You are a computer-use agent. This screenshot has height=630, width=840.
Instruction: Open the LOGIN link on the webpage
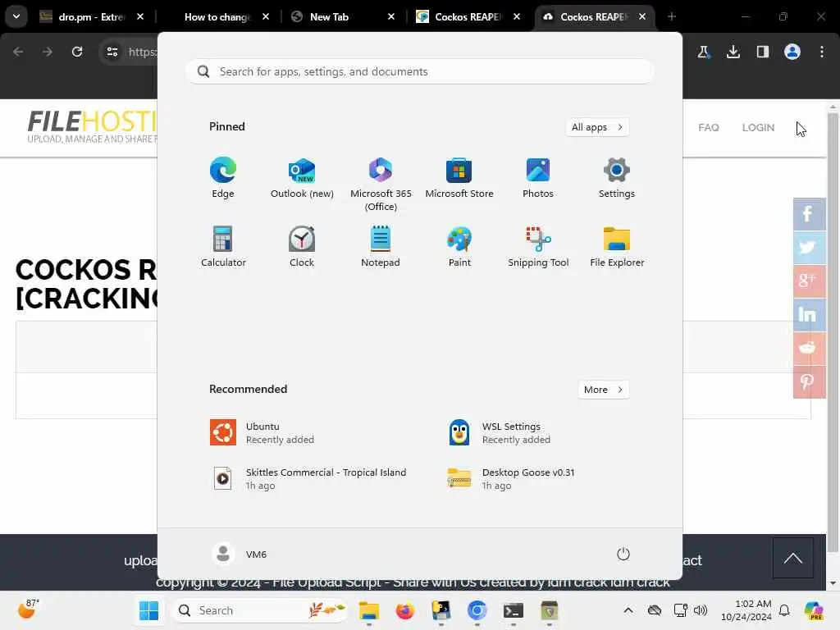(x=758, y=127)
